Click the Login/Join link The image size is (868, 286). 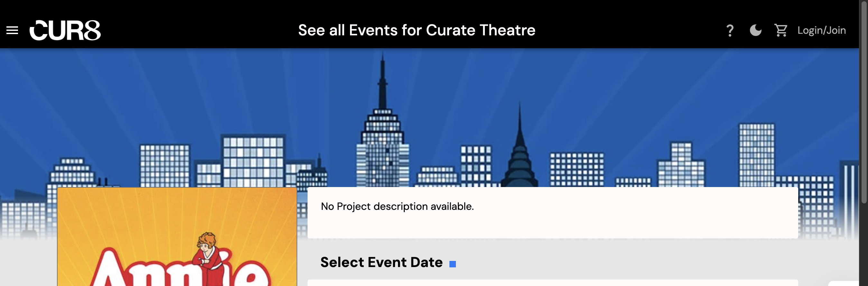[821, 30]
